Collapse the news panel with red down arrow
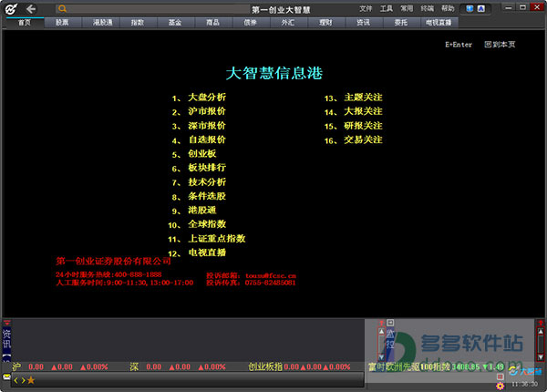 coord(7,323)
